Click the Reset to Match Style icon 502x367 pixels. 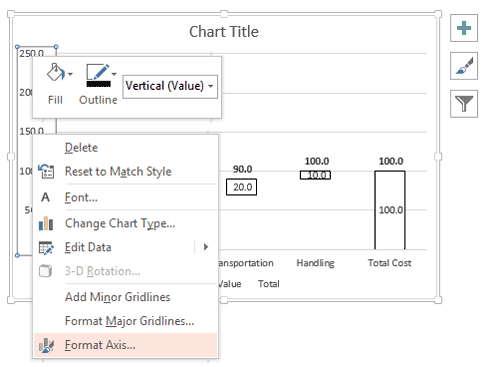[x=46, y=171]
